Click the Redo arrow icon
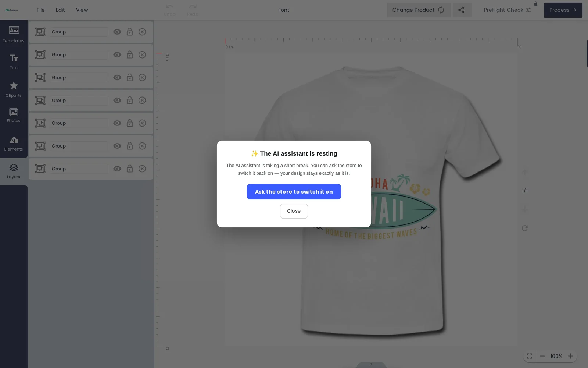 (x=193, y=7)
